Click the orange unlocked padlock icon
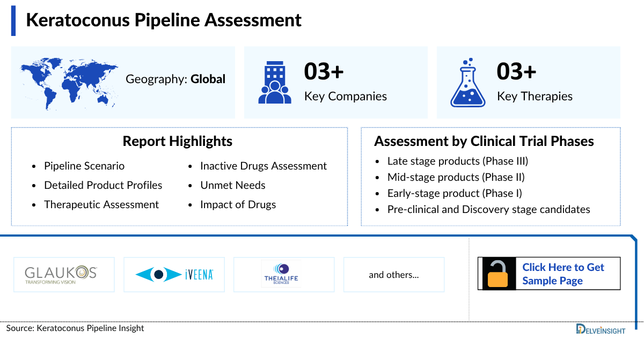 [x=497, y=274]
